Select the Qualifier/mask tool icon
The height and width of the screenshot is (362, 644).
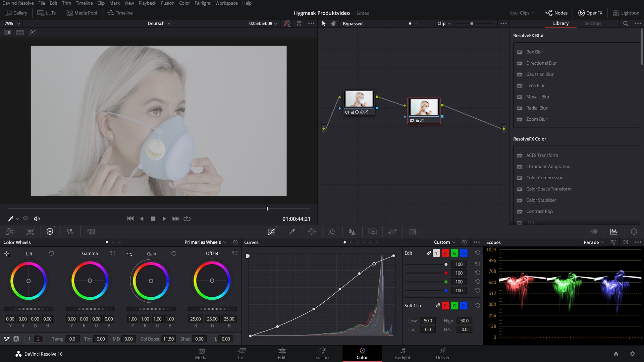point(291,232)
